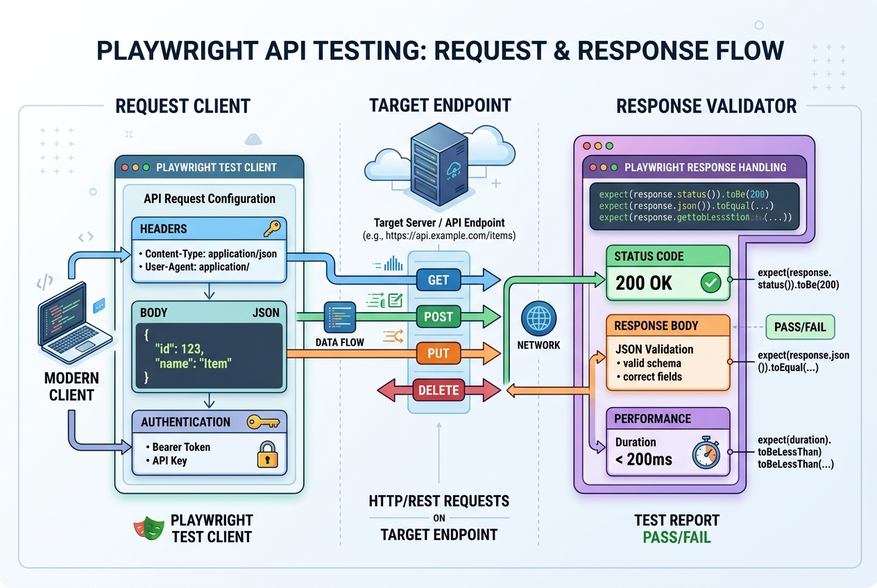Screen dimensions: 877x588
Task: Click the red dot in Test Client window
Action: (x=126, y=168)
